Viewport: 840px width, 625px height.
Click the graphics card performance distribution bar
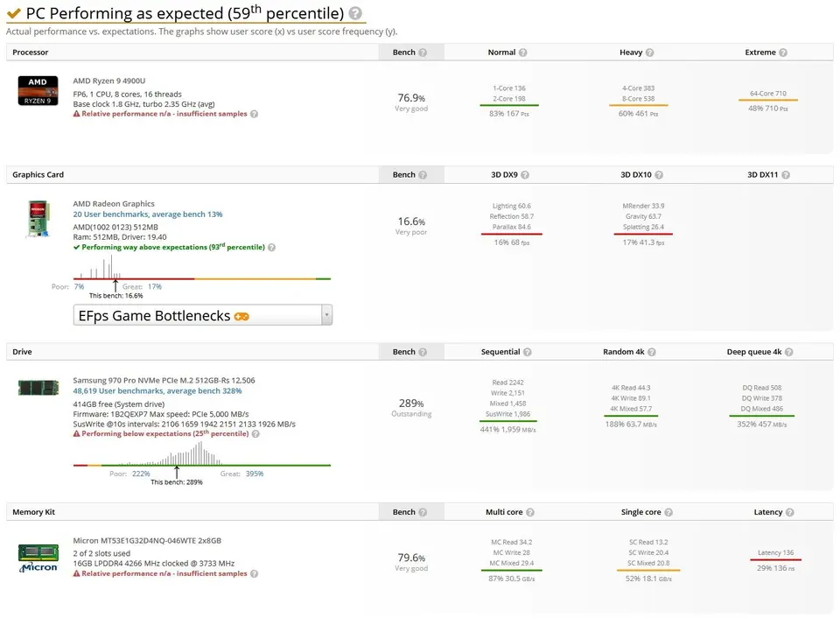pos(201,278)
